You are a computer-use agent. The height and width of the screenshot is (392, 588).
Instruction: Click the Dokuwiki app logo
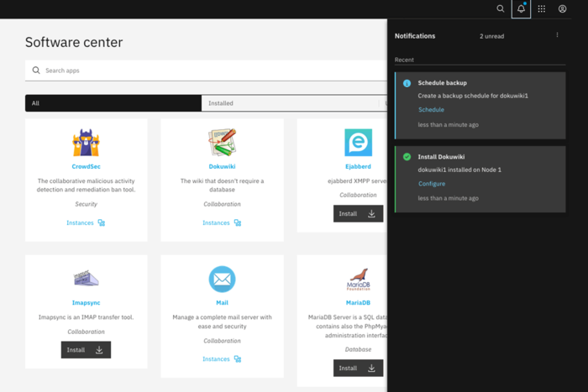pyautogui.click(x=222, y=143)
